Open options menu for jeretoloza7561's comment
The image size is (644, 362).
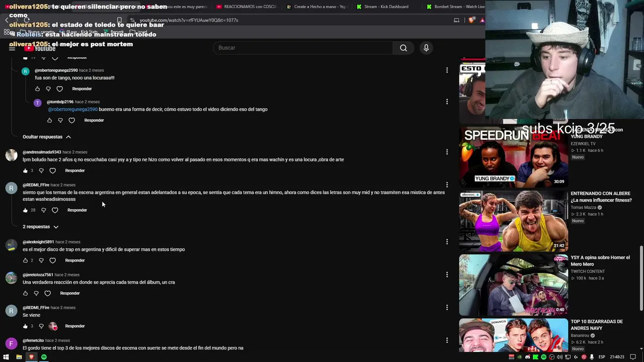(447, 275)
